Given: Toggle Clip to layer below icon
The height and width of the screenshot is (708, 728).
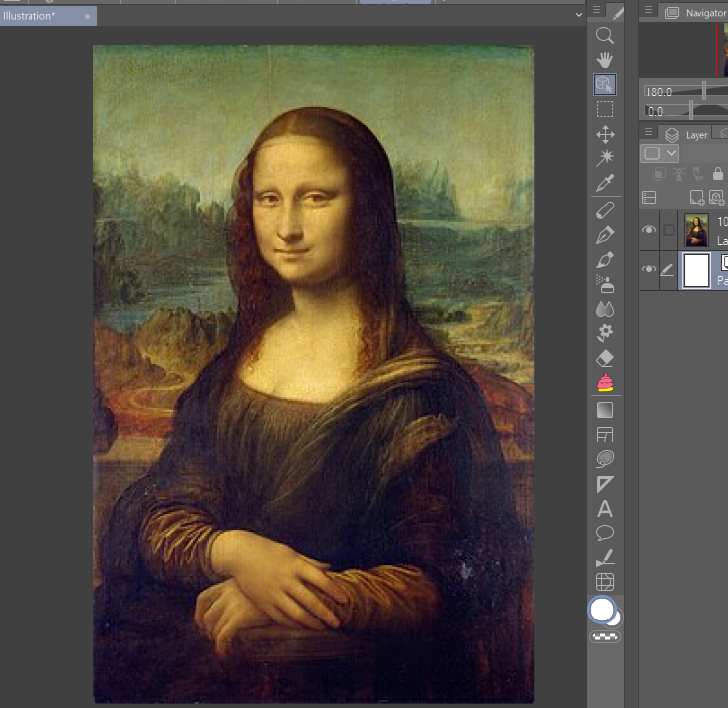Looking at the screenshot, I should click(x=659, y=174).
